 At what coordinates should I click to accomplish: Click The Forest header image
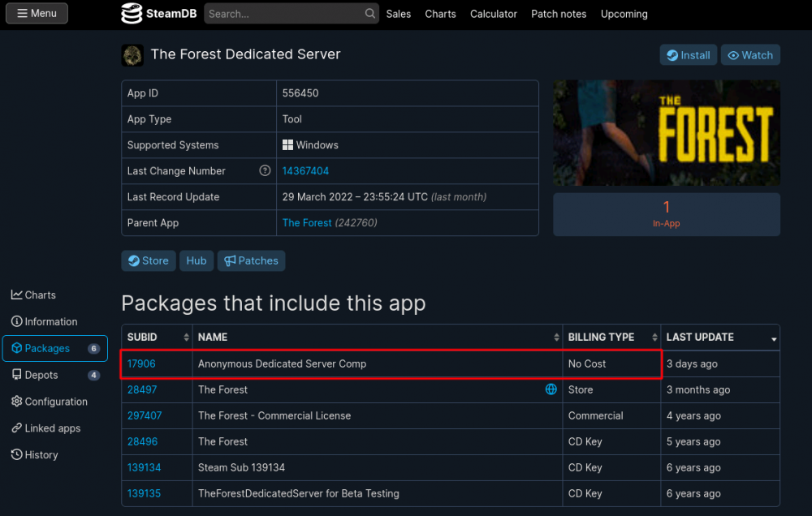coord(667,132)
